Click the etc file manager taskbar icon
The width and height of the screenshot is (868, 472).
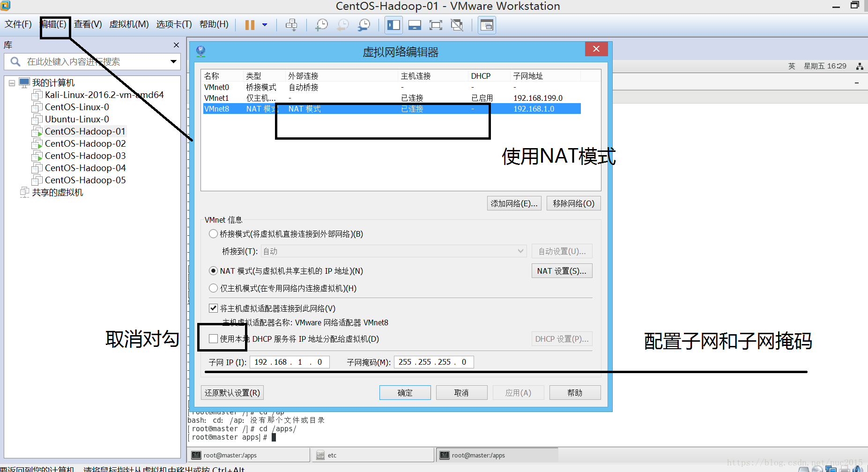point(320,455)
